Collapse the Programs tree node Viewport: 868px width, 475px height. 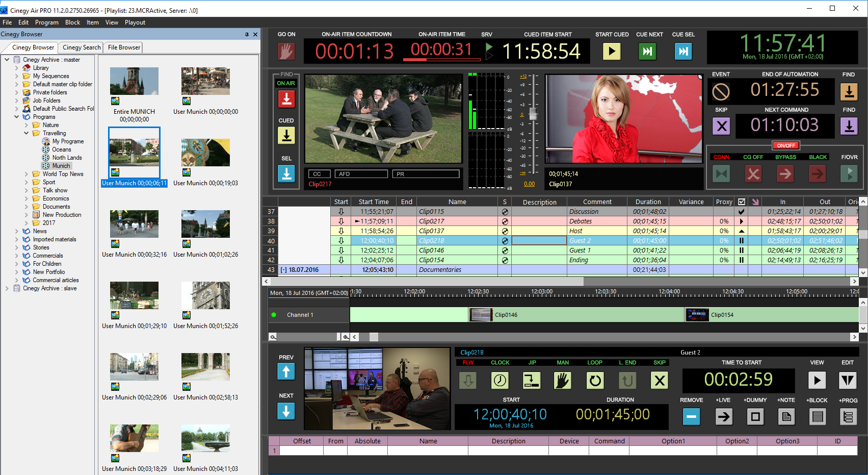click(16, 117)
